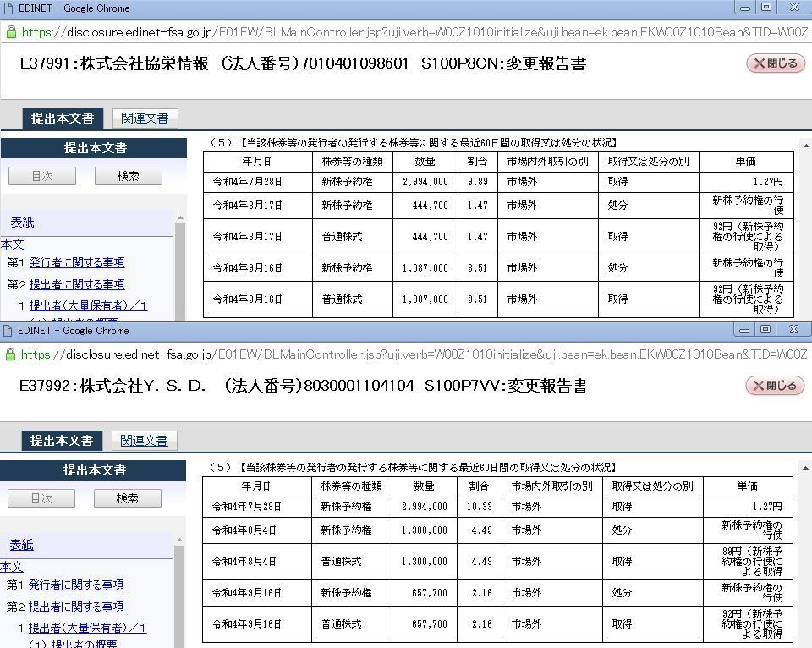812x648 pixels.
Task: Open the 関連文書 tab in lower window
Action: pyautogui.click(x=144, y=440)
